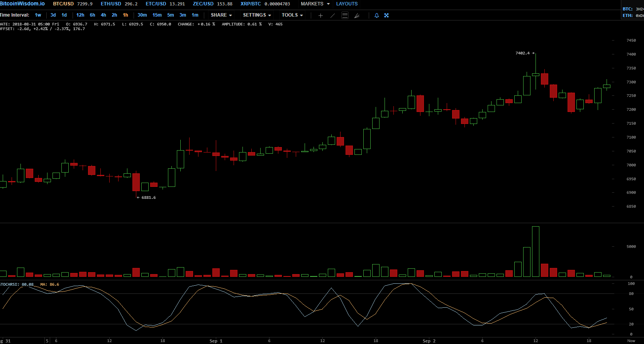Screen dimensions: 644x344
Task: Click the tallest green volume bar
Action: 536,251
